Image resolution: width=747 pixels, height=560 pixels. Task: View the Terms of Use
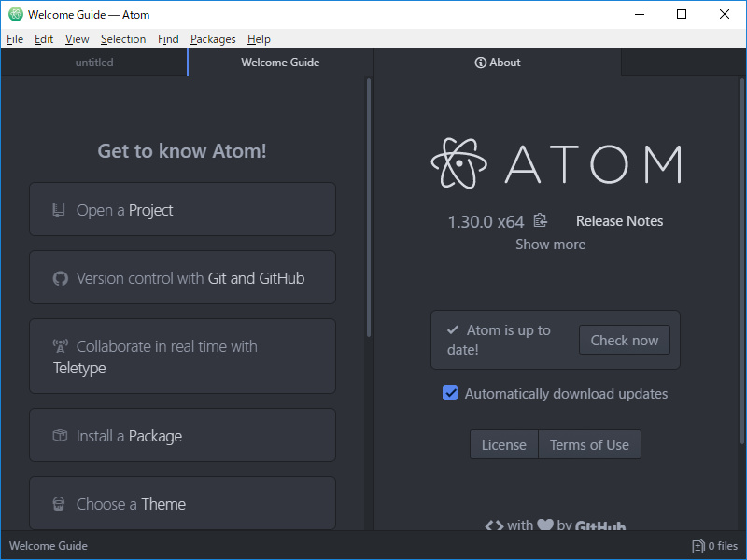coord(589,444)
